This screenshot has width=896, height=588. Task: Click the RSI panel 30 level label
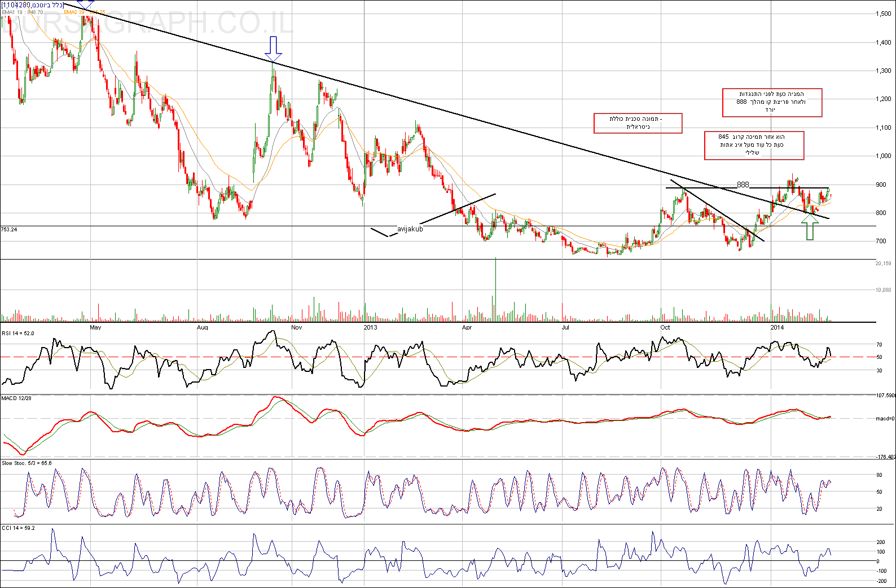click(879, 371)
